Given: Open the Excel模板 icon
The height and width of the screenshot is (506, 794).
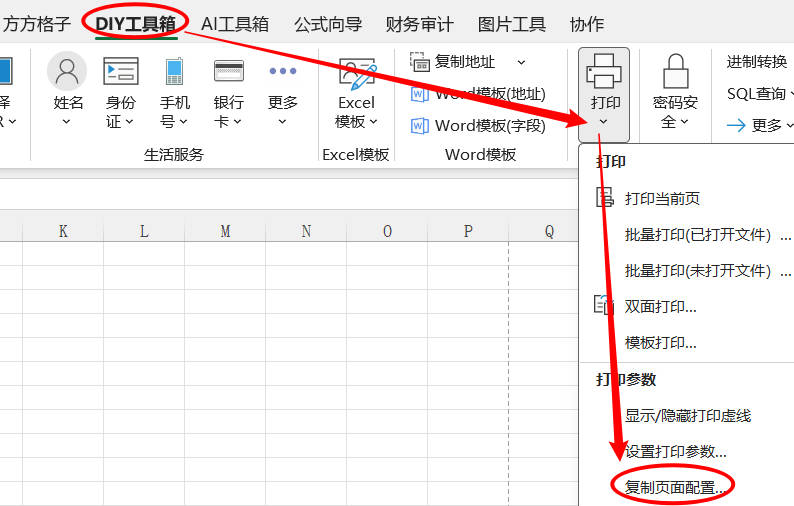Looking at the screenshot, I should pos(357,74).
